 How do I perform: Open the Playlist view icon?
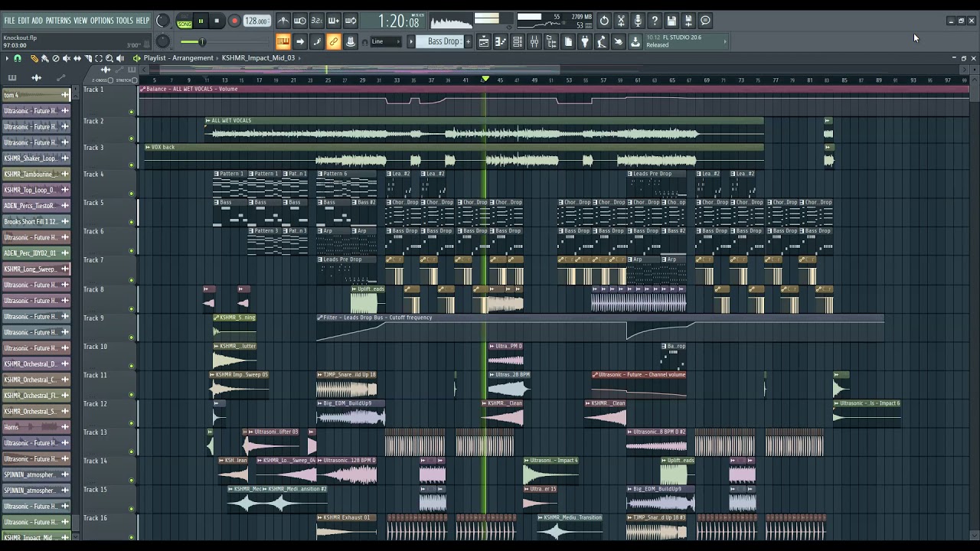pyautogui.click(x=484, y=41)
